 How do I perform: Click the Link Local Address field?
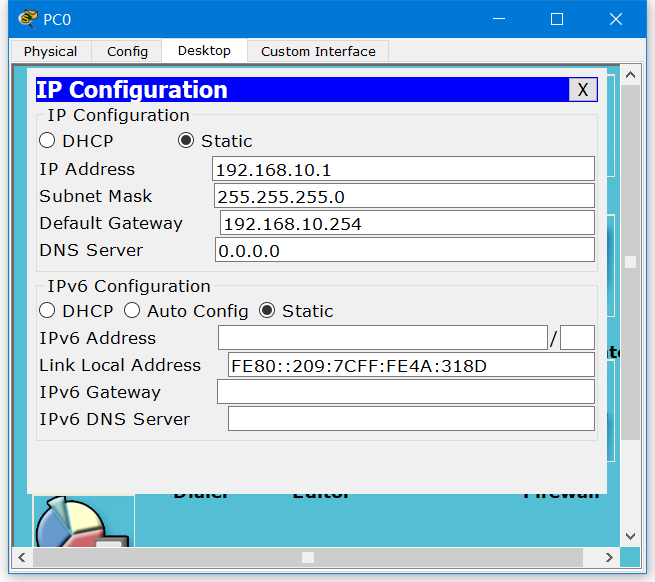(x=411, y=365)
